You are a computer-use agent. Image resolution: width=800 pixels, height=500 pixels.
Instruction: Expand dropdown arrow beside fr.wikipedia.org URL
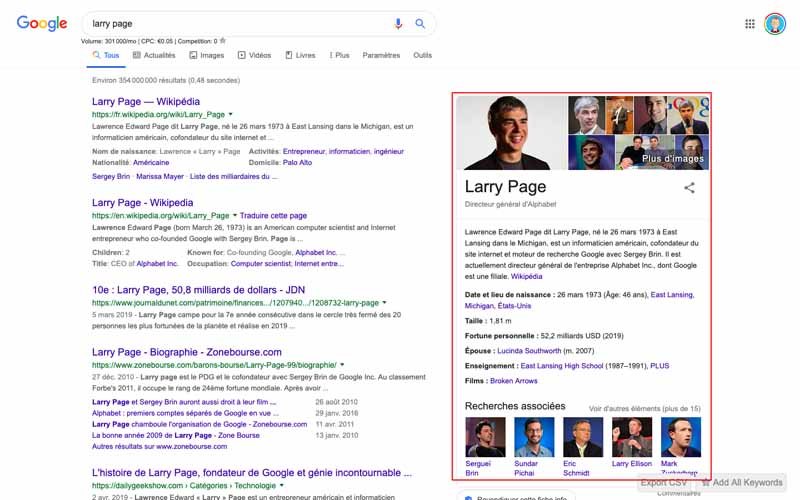231,114
